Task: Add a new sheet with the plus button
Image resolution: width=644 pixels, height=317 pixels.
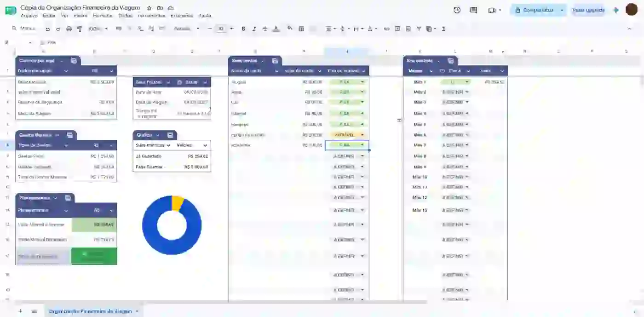Action: (20, 311)
